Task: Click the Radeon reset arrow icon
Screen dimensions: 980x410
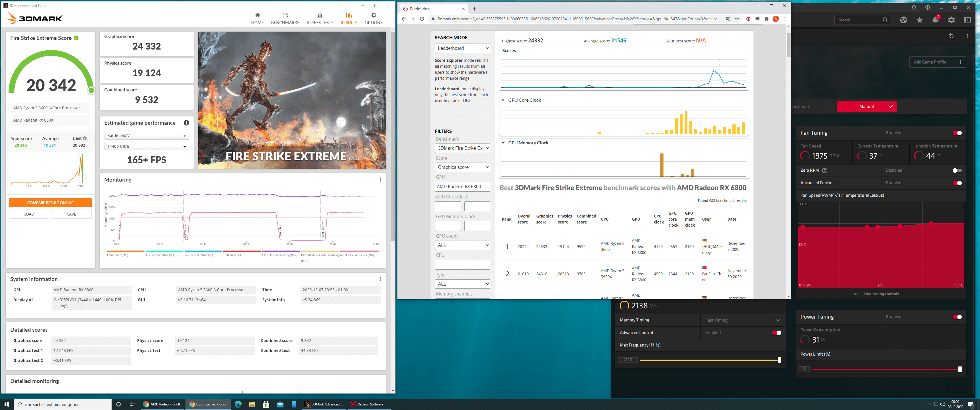Action: point(951,36)
